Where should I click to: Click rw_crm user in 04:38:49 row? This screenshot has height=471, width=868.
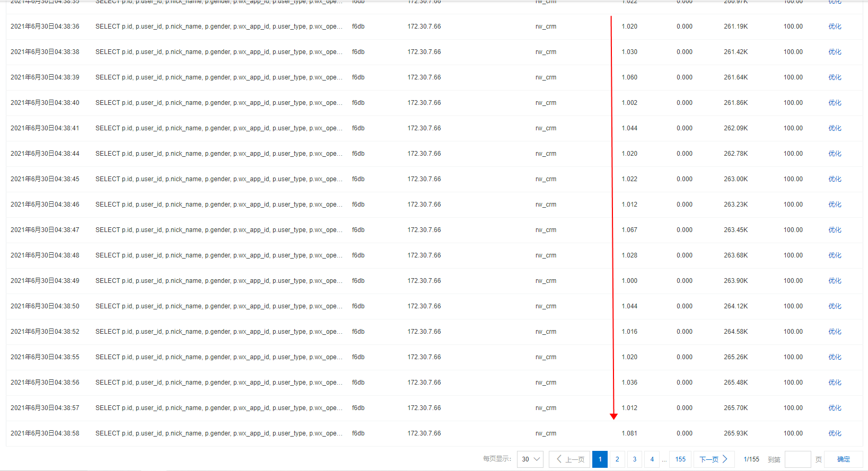(546, 281)
